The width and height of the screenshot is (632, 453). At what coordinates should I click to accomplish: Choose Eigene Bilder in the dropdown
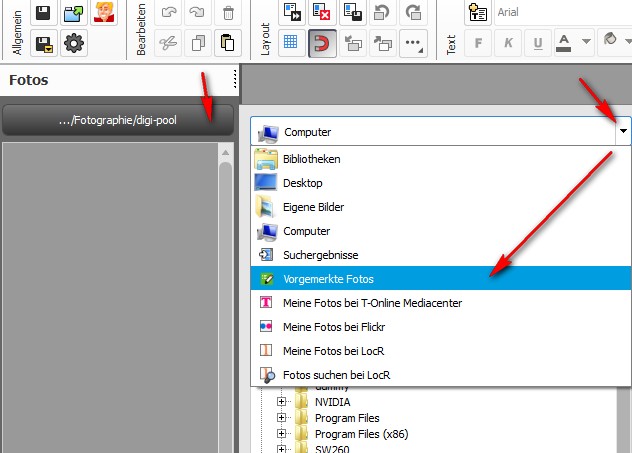click(x=441, y=207)
